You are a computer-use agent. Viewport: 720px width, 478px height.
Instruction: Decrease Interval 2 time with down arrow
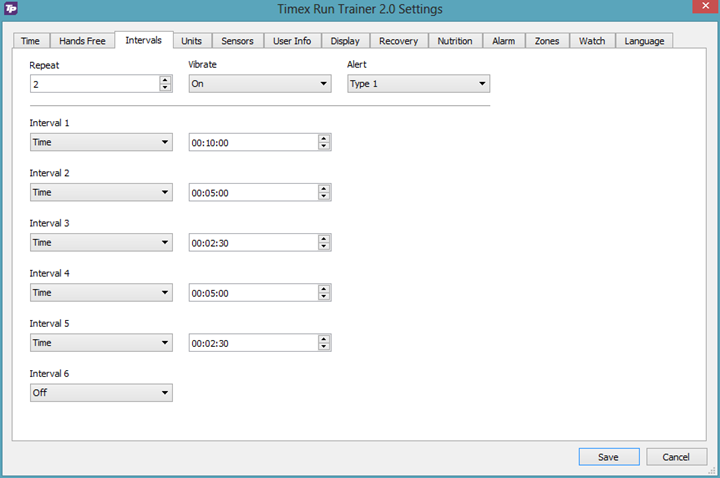(x=324, y=196)
